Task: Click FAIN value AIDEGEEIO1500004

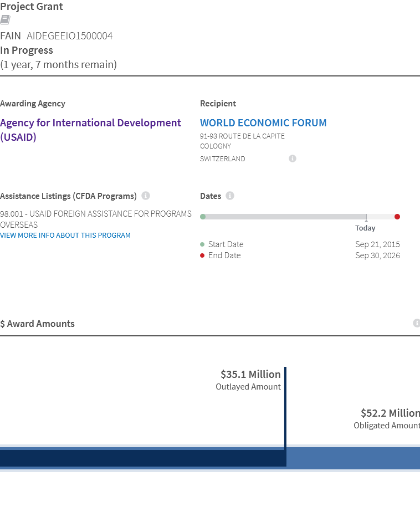Action: pyautogui.click(x=70, y=36)
